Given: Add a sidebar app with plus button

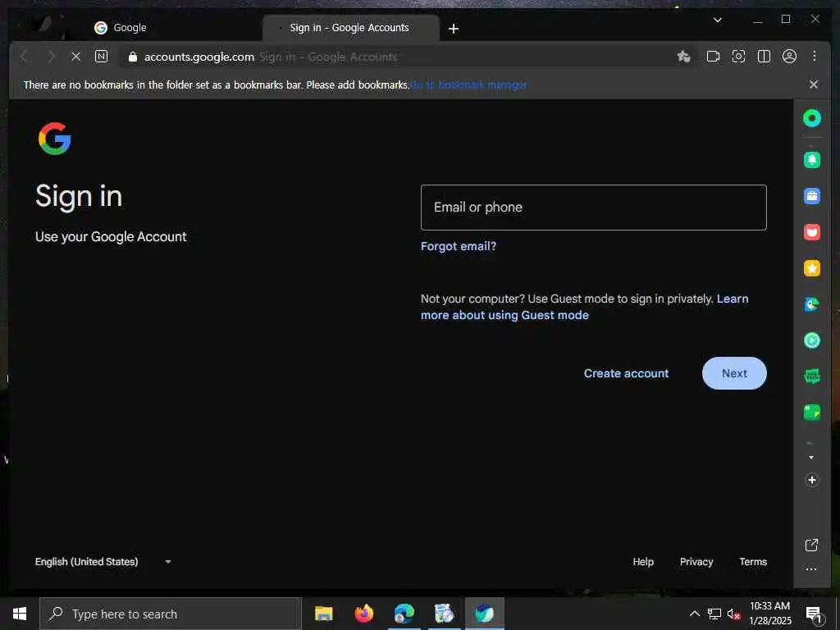Looking at the screenshot, I should [x=811, y=480].
